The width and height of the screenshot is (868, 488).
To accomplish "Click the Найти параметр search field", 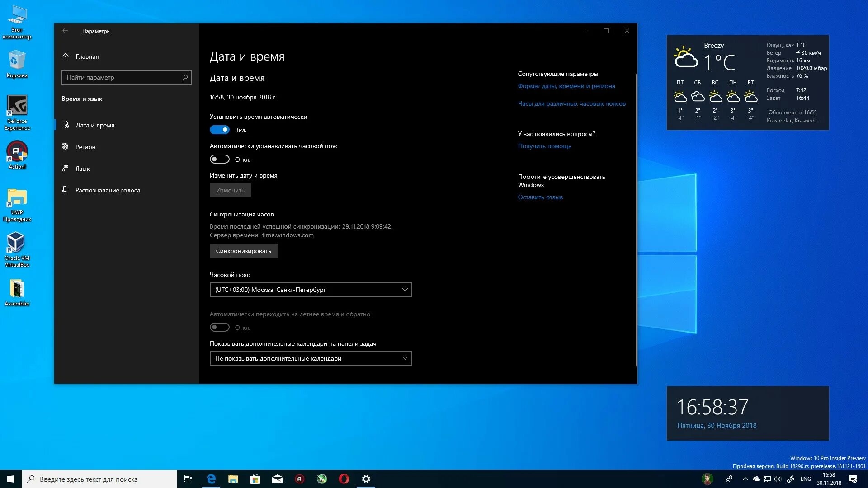I will coord(122,78).
